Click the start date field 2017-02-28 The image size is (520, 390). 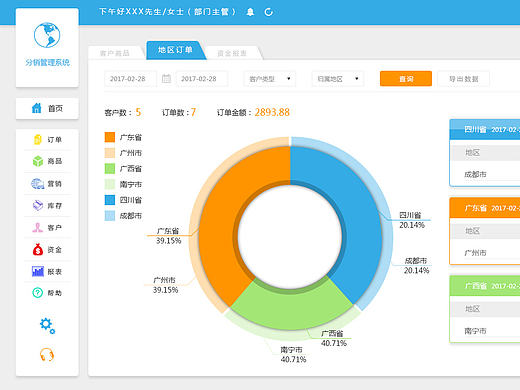[x=130, y=79]
